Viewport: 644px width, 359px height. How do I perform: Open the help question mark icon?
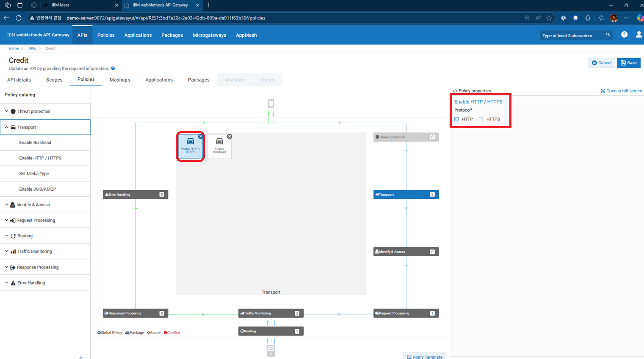point(624,35)
